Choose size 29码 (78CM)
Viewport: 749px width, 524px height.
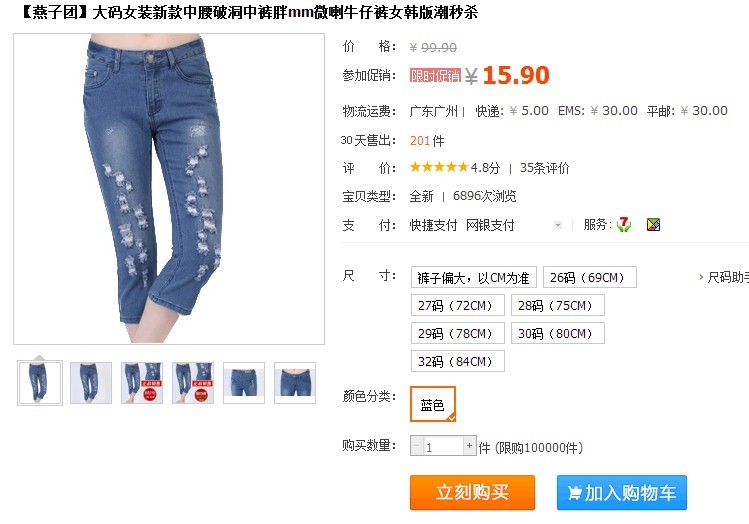click(x=457, y=333)
